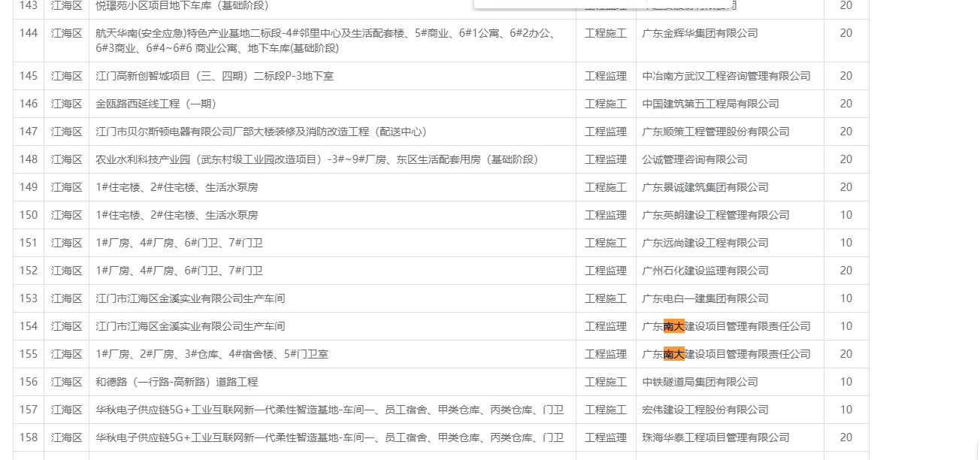This screenshot has height=460, width=980.
Task: Click 公诚管理咨询有限公司 company name
Action: point(694,159)
